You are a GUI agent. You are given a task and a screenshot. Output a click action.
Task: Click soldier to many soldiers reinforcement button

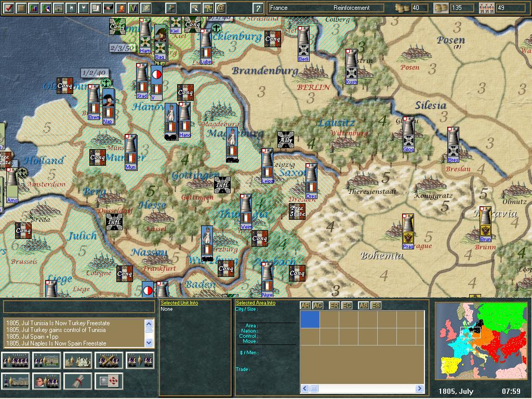pyautogui.click(x=15, y=361)
